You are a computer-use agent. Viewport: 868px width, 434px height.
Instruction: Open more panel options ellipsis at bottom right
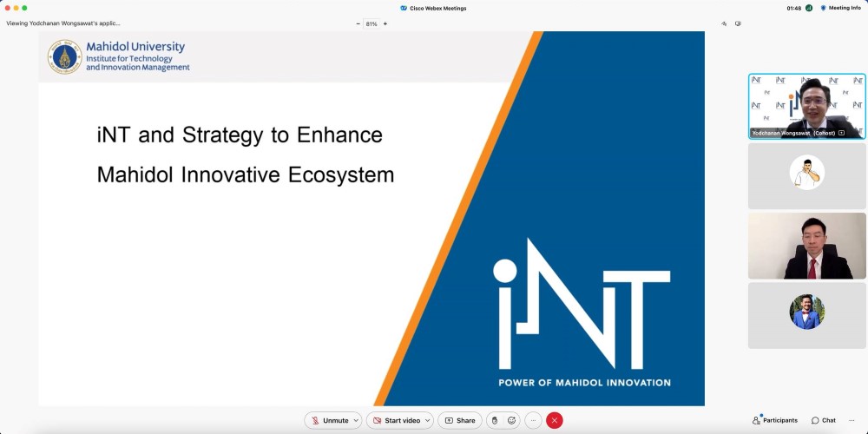tap(852, 420)
